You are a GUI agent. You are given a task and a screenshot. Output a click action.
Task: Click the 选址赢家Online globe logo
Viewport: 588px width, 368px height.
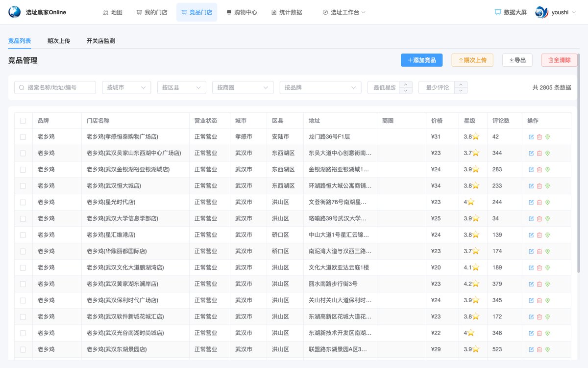(15, 12)
